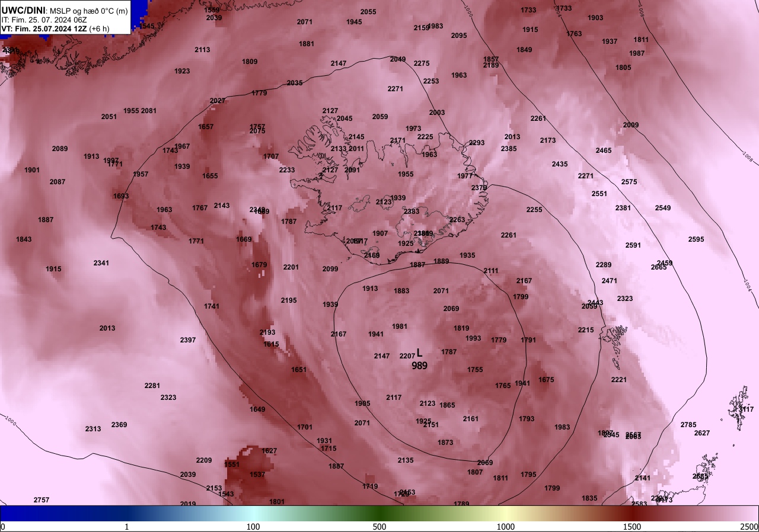Image resolution: width=759 pixels, height=532 pixels.
Task: Click the height value 2313
Action: [x=93, y=429]
